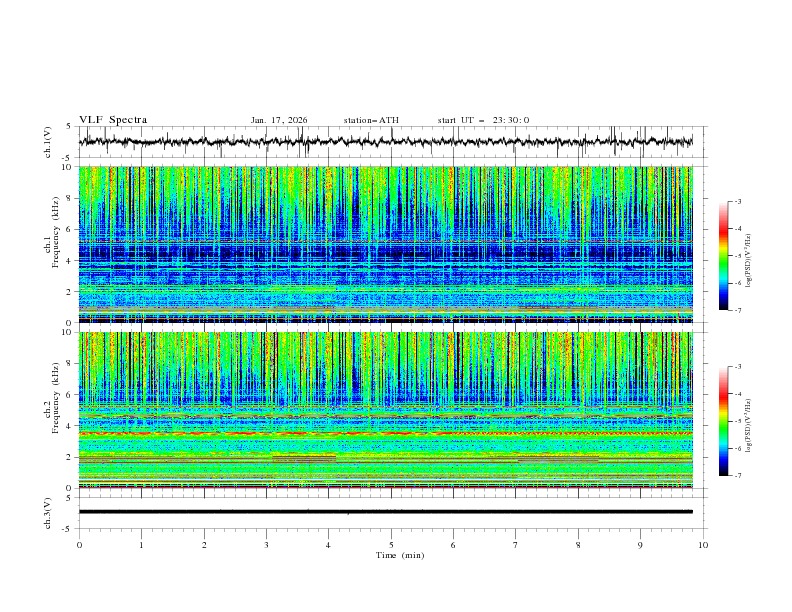The height and width of the screenshot is (612, 792).
Task: Click the time axis tick label '0'
Action: tap(79, 545)
